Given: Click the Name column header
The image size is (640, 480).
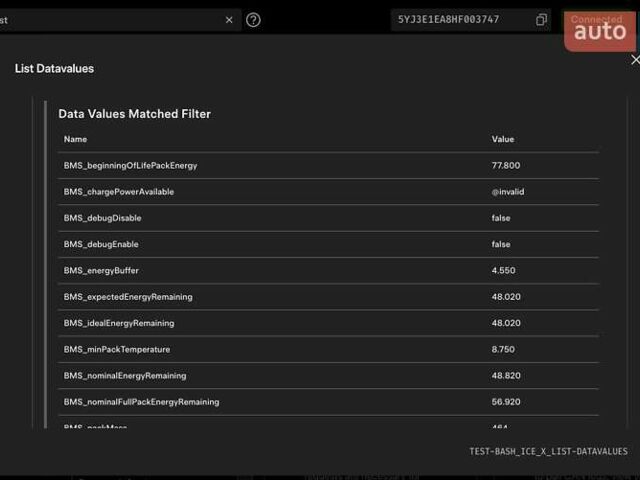Looking at the screenshot, I should [x=75, y=139].
